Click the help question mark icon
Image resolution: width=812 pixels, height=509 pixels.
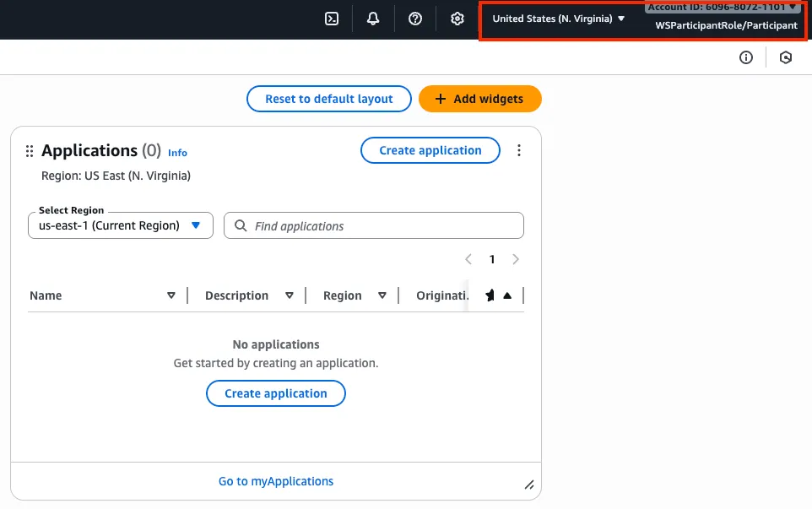point(415,19)
